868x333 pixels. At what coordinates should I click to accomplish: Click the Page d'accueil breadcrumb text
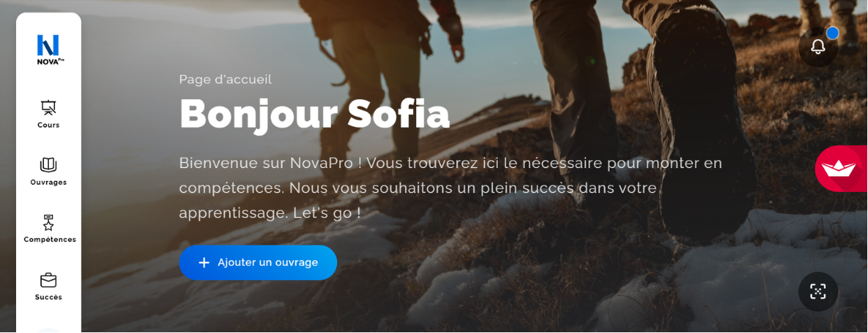pyautogui.click(x=225, y=79)
